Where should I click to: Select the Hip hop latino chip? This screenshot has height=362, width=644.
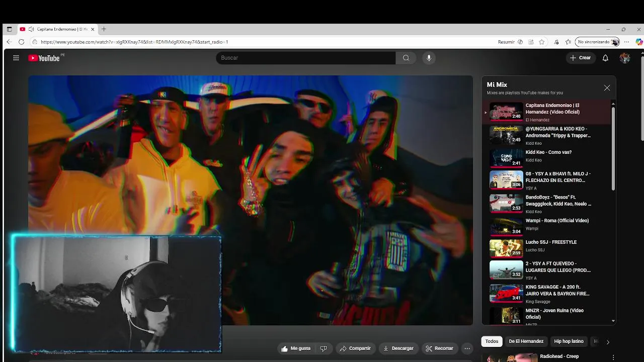[569, 341]
